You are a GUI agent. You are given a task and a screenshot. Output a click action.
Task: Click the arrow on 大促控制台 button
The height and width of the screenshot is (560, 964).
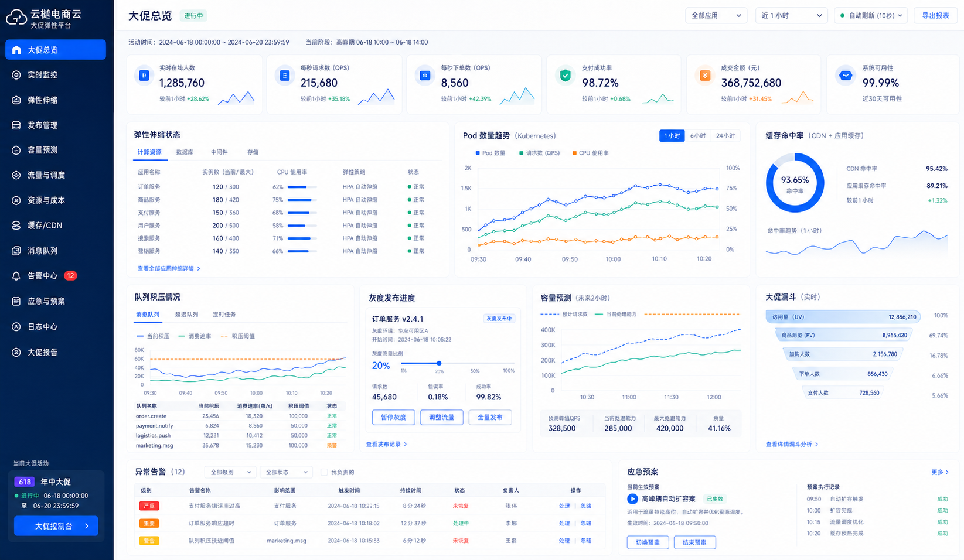tap(87, 526)
